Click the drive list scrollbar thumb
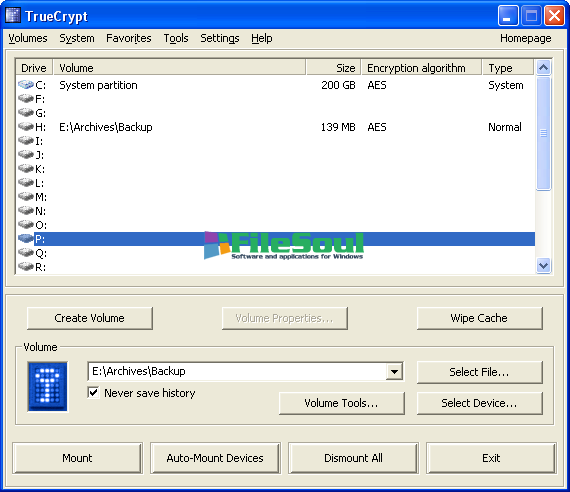The height and width of the screenshot is (492, 570). 543,133
